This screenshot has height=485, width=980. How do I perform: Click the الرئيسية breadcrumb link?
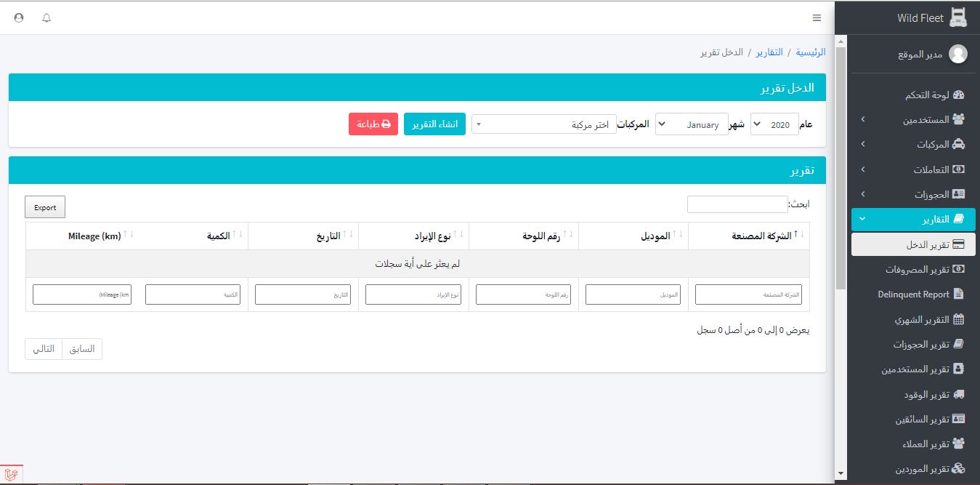coord(811,52)
